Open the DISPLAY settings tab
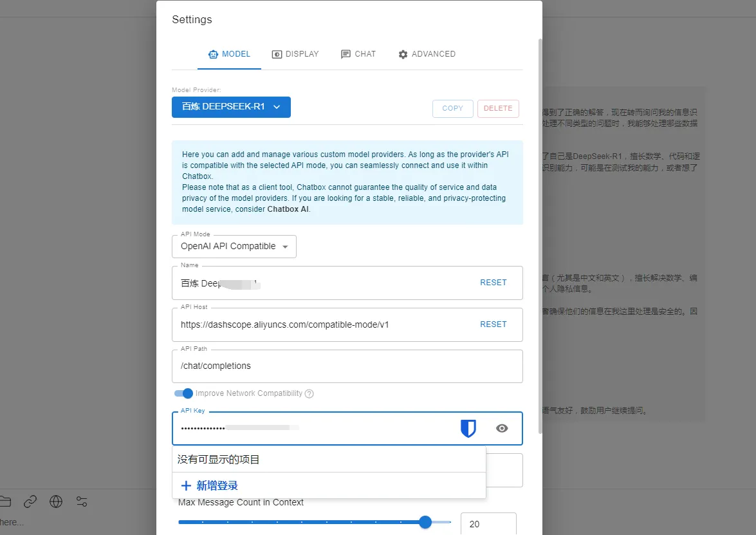The image size is (756, 535). coord(295,54)
